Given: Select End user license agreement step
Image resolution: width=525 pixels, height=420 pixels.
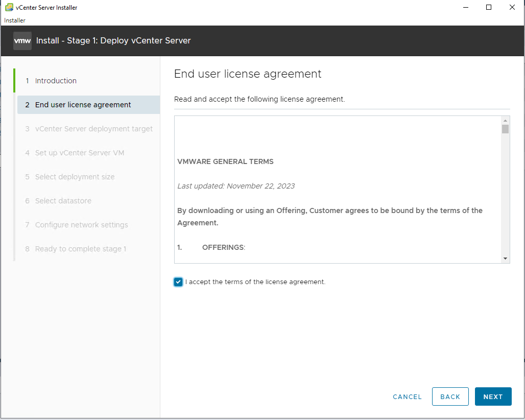Looking at the screenshot, I should click(89, 105).
